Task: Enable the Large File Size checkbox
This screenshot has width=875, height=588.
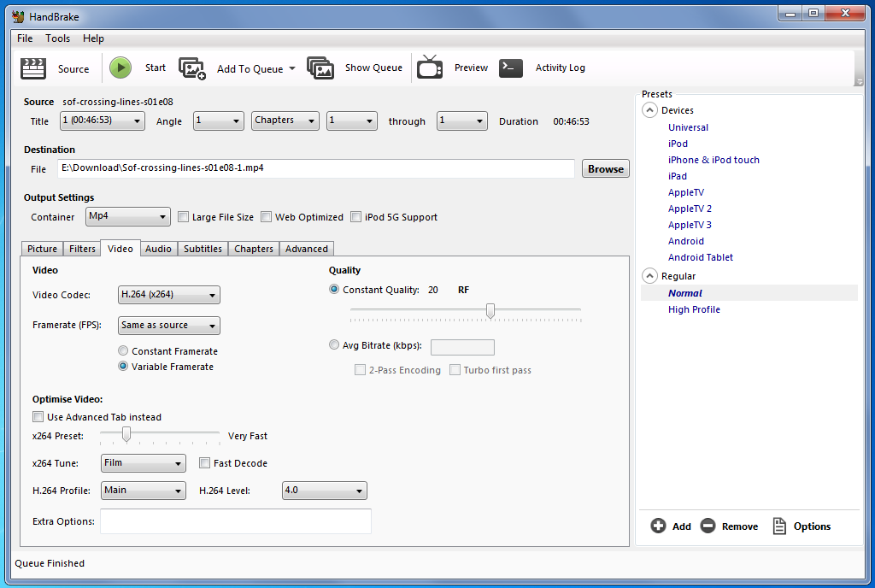Action: pyautogui.click(x=183, y=216)
